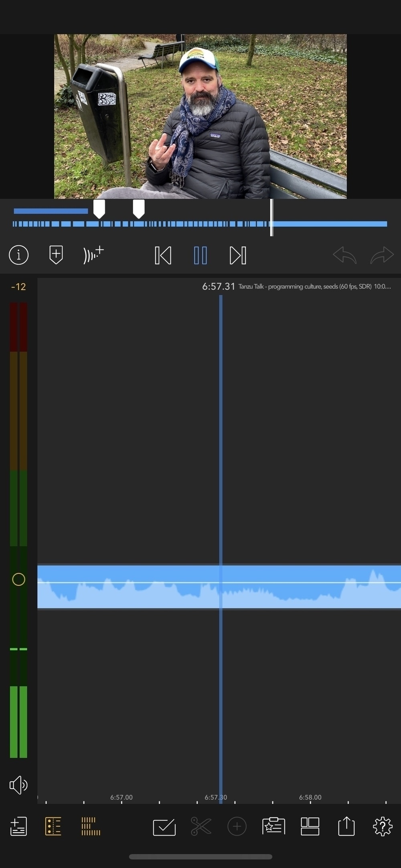
Task: Open the clip presets star icon
Action: pyautogui.click(x=273, y=826)
